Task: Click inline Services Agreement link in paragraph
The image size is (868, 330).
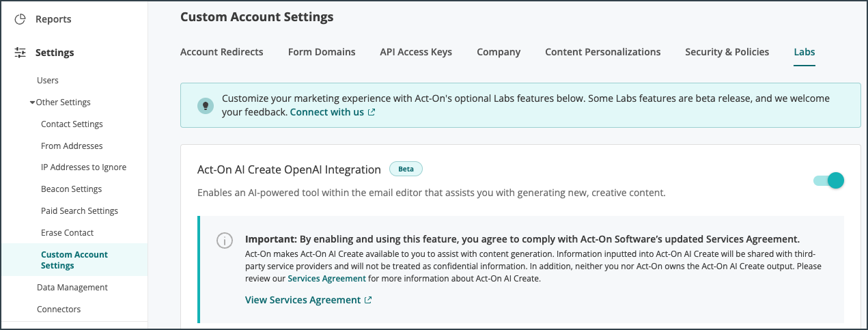Action: pos(327,279)
